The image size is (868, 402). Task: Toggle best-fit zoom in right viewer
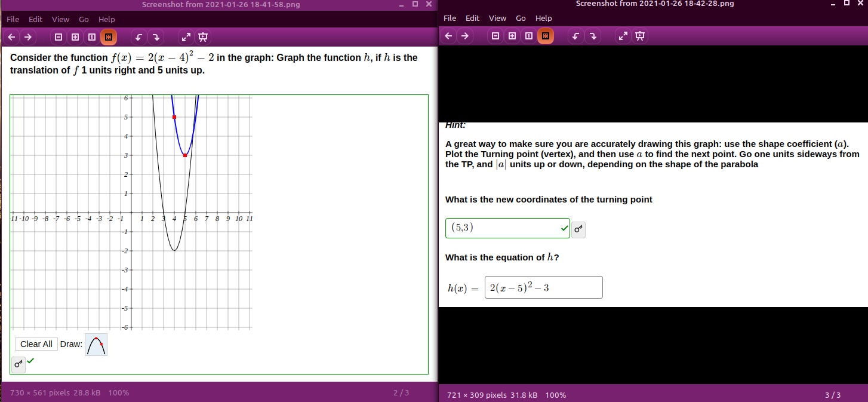tap(545, 36)
